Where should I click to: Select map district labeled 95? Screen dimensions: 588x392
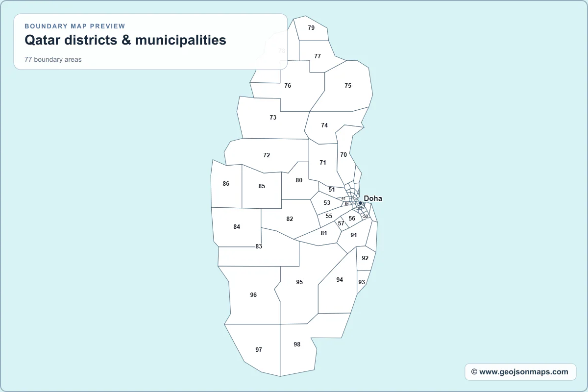point(299,282)
